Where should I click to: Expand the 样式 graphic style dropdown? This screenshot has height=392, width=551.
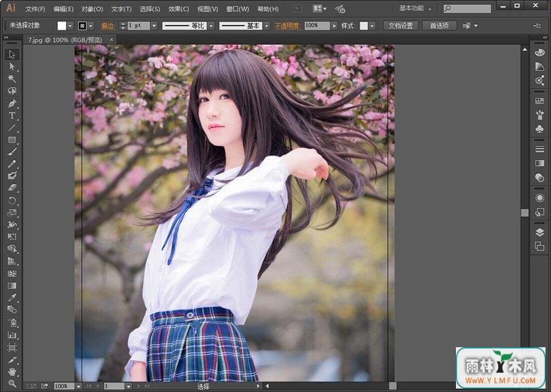point(372,25)
